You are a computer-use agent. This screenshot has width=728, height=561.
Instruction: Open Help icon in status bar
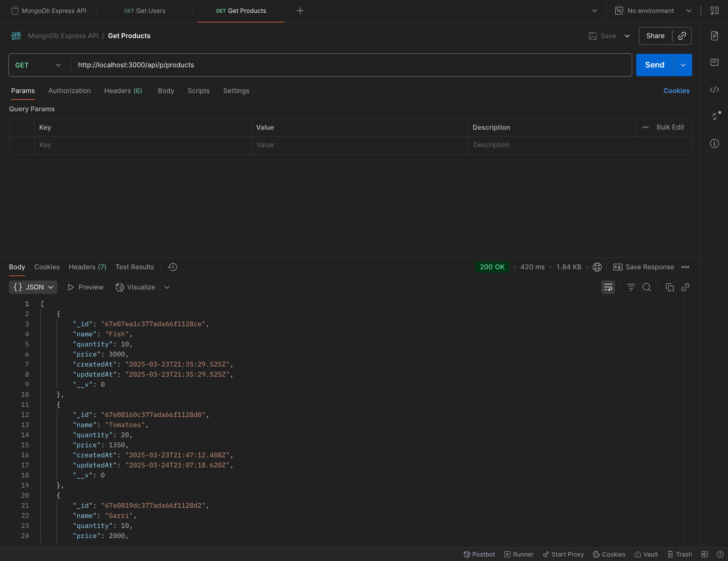click(720, 554)
